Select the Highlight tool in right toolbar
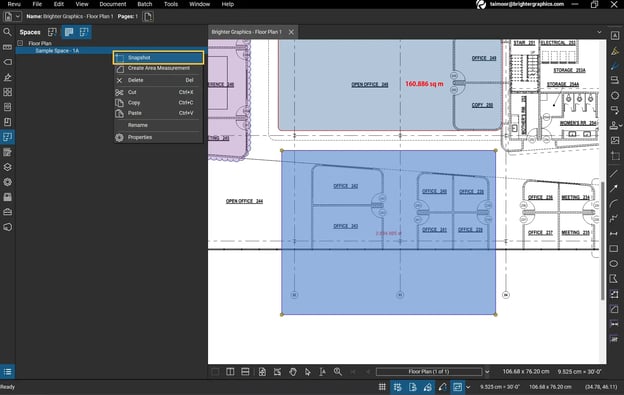This screenshot has height=395, width=624. click(x=614, y=51)
